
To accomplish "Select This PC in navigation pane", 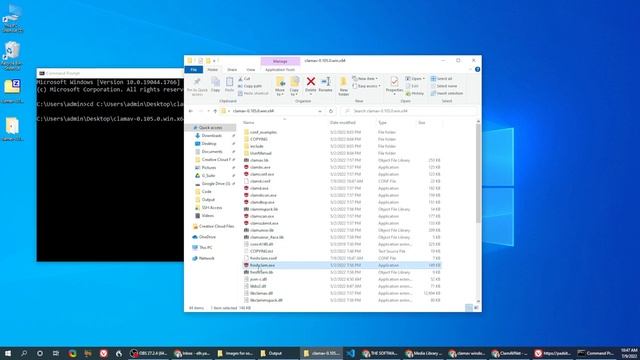I will (206, 247).
